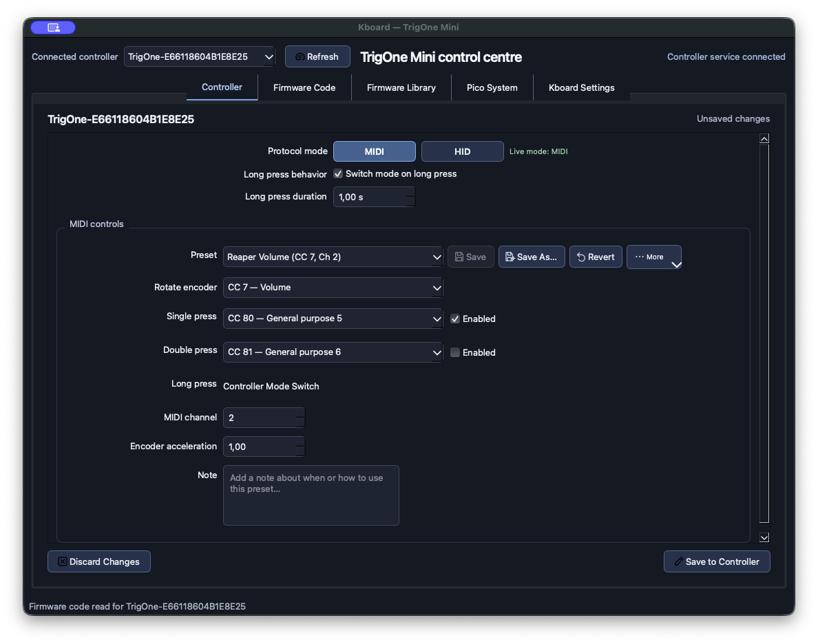The height and width of the screenshot is (644, 818).
Task: Click the 'Controller service connected' status text
Action: 726,57
